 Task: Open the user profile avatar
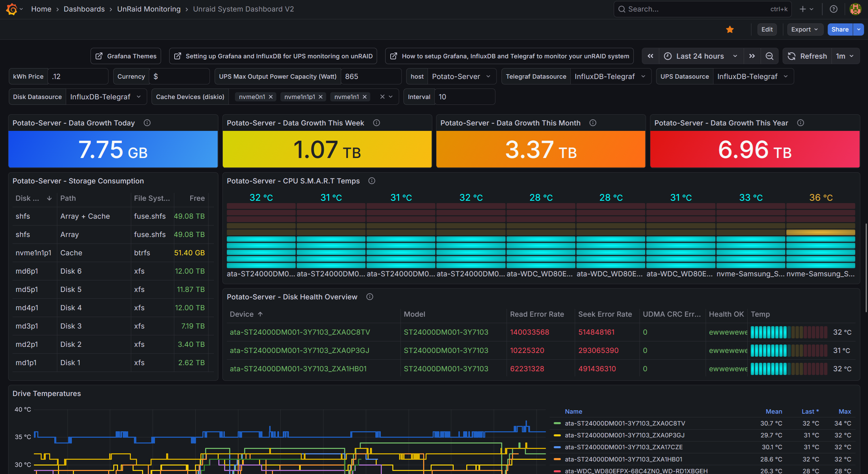coord(855,9)
